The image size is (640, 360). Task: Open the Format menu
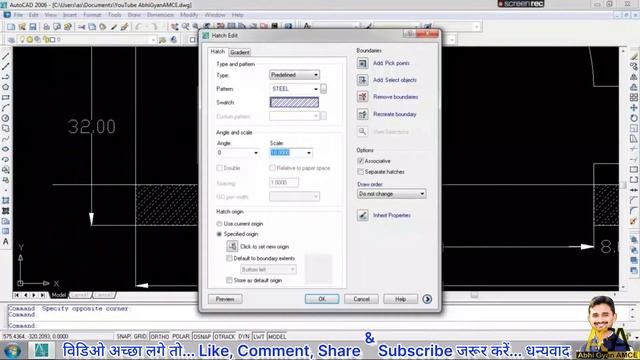pyautogui.click(x=92, y=15)
